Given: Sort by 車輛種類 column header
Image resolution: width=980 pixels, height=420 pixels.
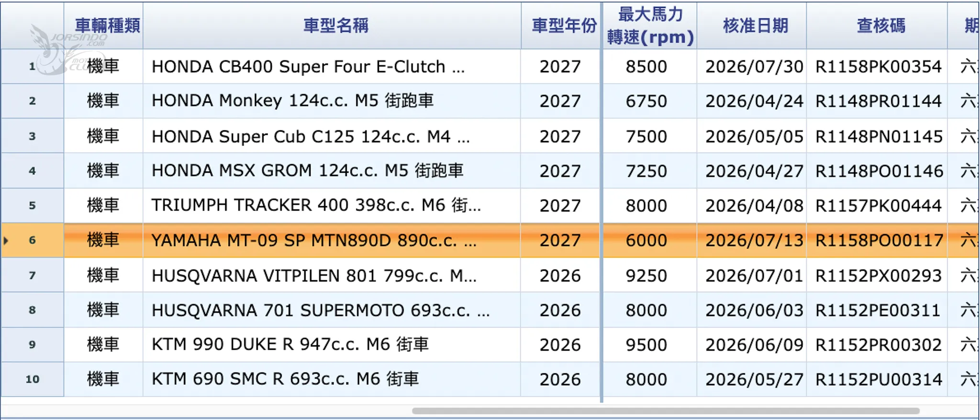Looking at the screenshot, I should tap(103, 25).
